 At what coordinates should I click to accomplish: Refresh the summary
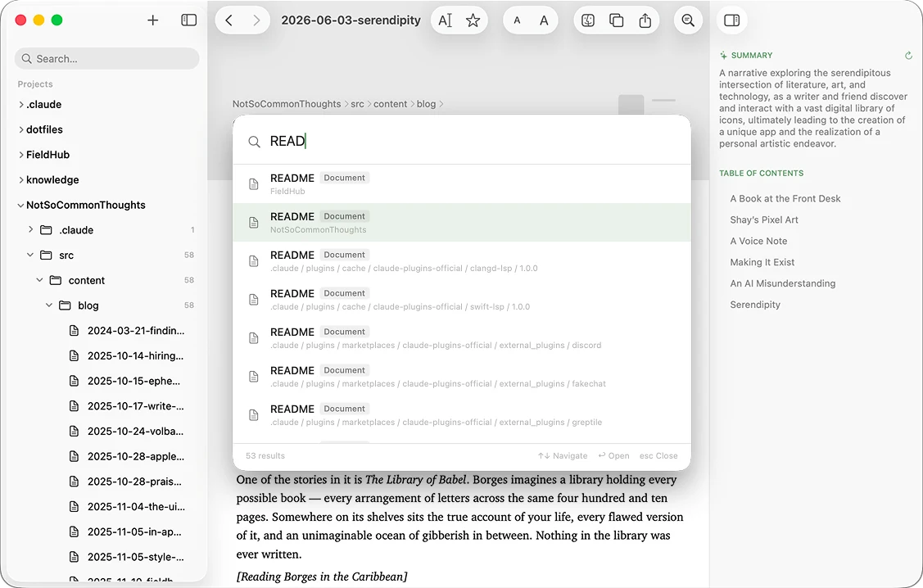908,56
